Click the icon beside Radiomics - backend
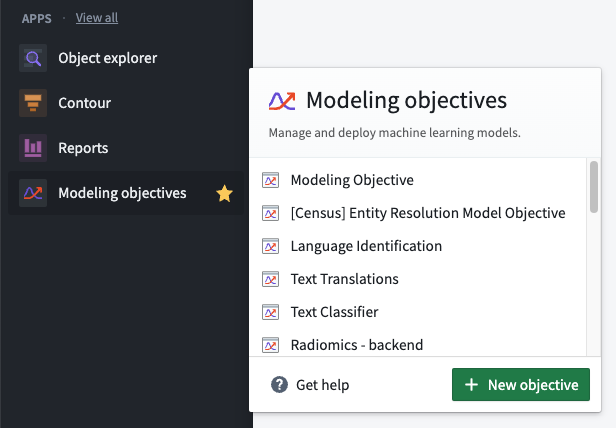Screen dimensions: 616x428 271,345
